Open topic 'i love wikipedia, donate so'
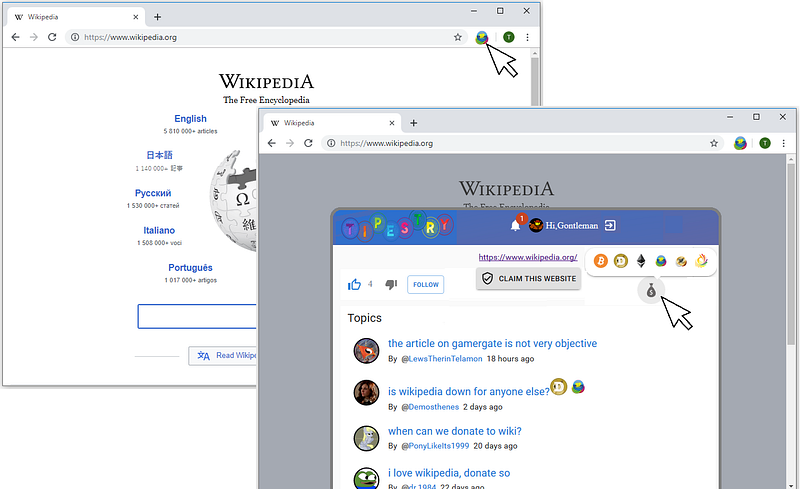The image size is (800, 489). point(449,473)
